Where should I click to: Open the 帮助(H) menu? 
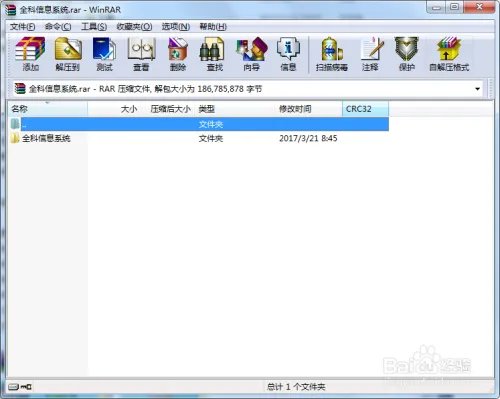coord(213,27)
